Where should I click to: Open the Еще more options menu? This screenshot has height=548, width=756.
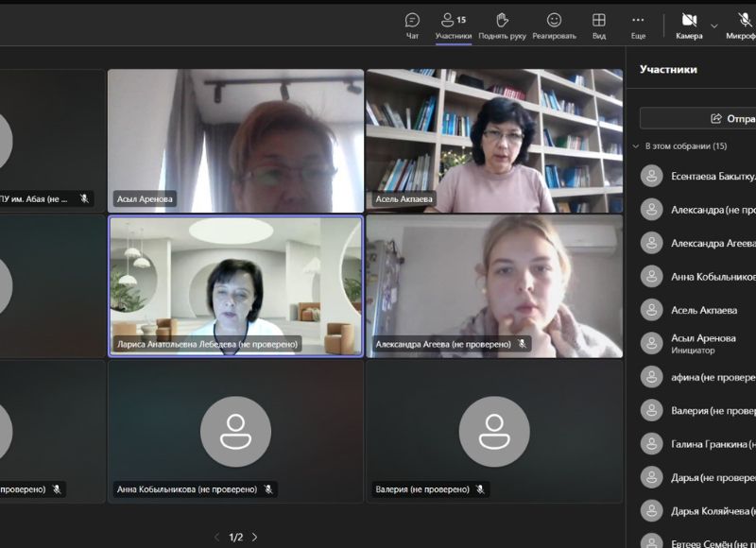[x=638, y=21]
